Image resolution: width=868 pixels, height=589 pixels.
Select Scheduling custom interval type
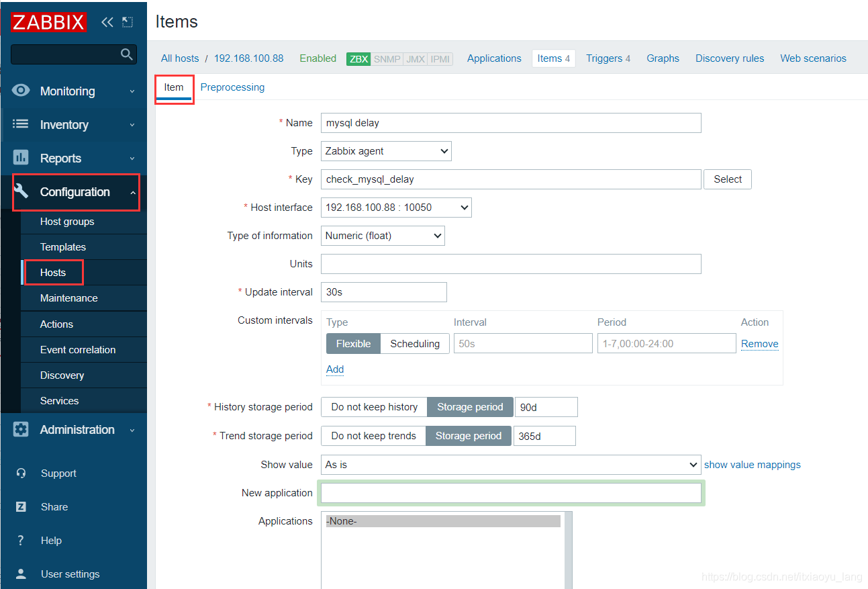[415, 344]
